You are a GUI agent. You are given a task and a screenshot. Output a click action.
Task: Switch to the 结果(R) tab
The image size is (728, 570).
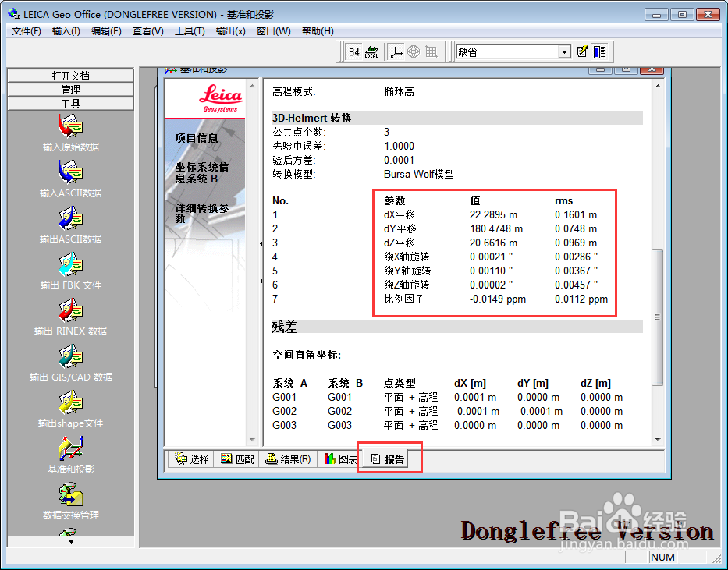click(x=288, y=459)
